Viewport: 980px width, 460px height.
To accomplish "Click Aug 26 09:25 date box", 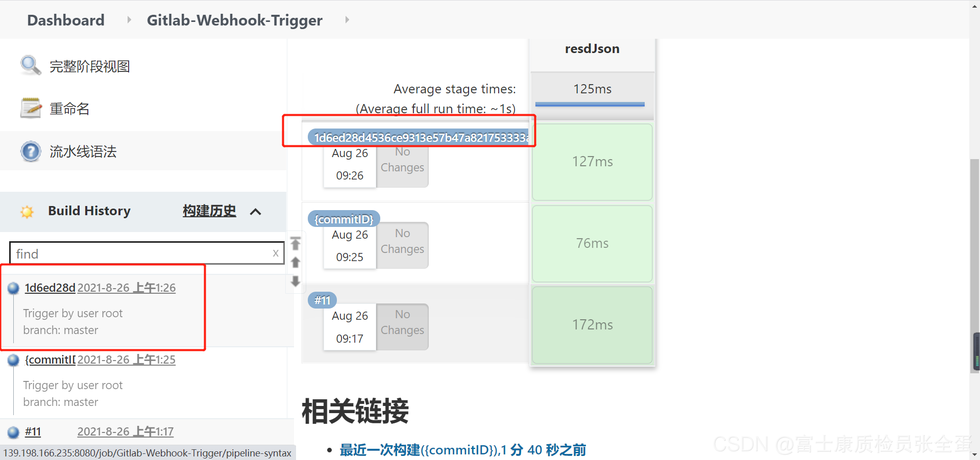I will [x=350, y=245].
